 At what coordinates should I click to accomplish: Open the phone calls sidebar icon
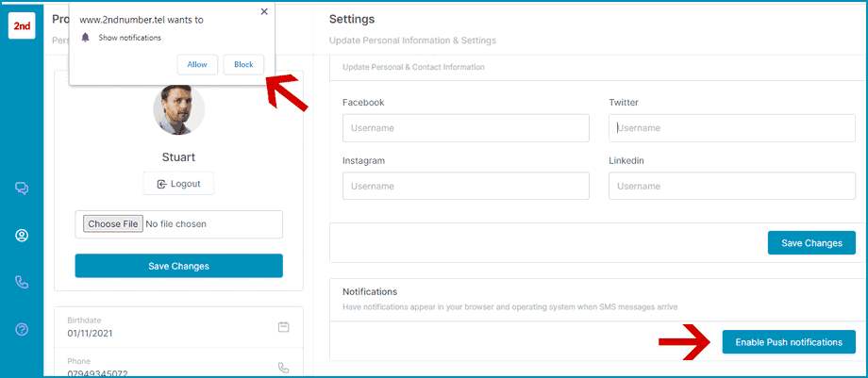tap(22, 282)
